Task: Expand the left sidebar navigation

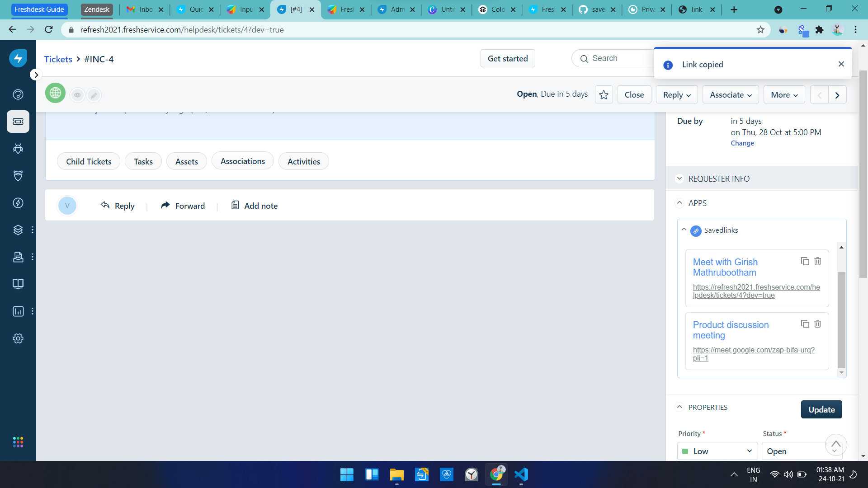Action: (x=36, y=75)
